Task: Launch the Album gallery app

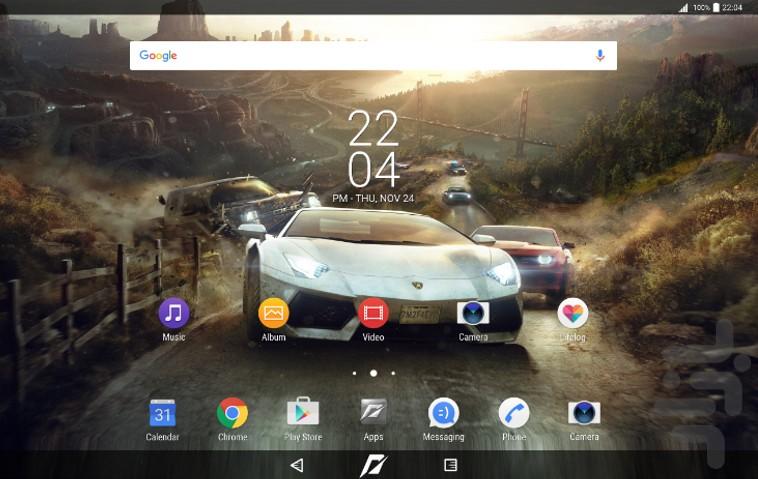Action: point(273,314)
